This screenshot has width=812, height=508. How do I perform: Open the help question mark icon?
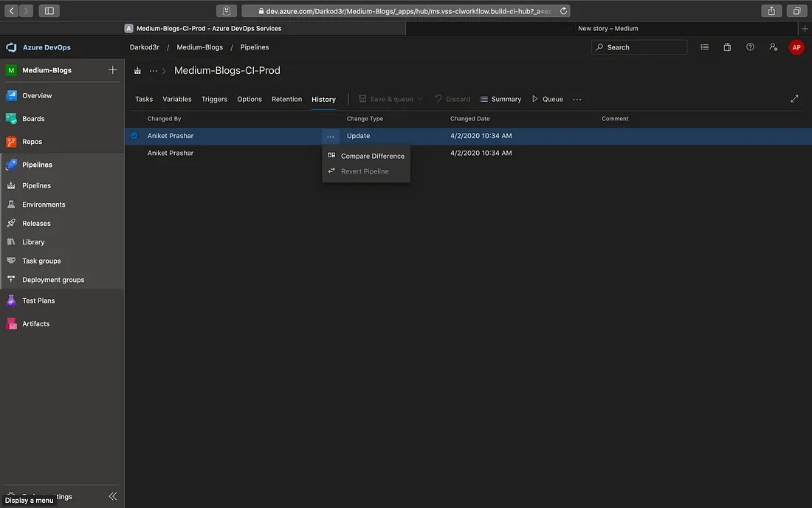point(750,47)
